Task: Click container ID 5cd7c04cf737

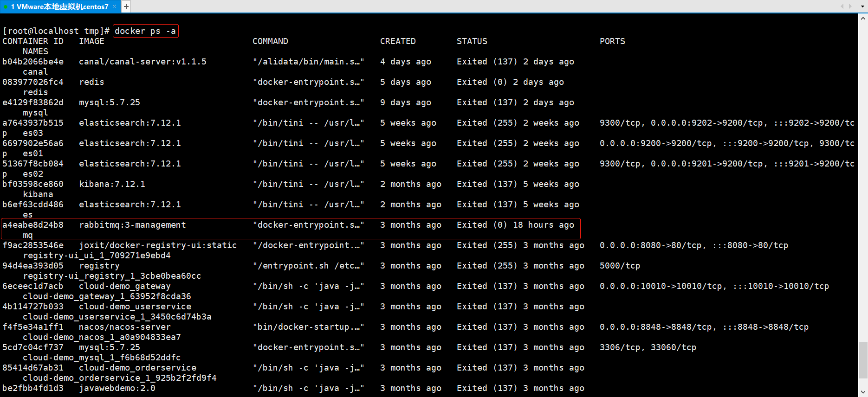Action: pos(33,347)
